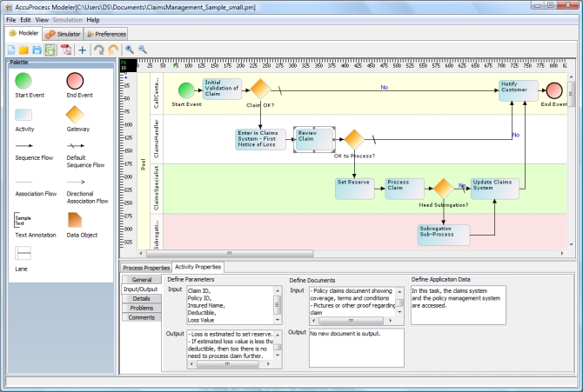The width and height of the screenshot is (583, 392).
Task: Select the ClaimsHandler lane header
Action: click(x=157, y=139)
